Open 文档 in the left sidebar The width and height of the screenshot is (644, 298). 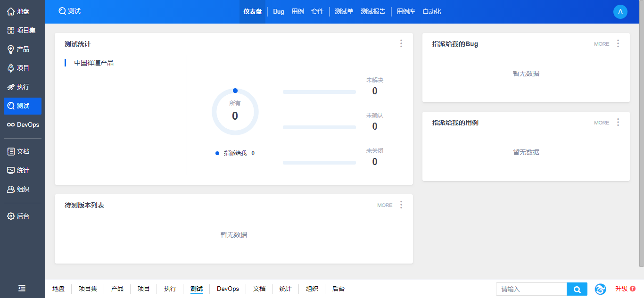(x=23, y=151)
